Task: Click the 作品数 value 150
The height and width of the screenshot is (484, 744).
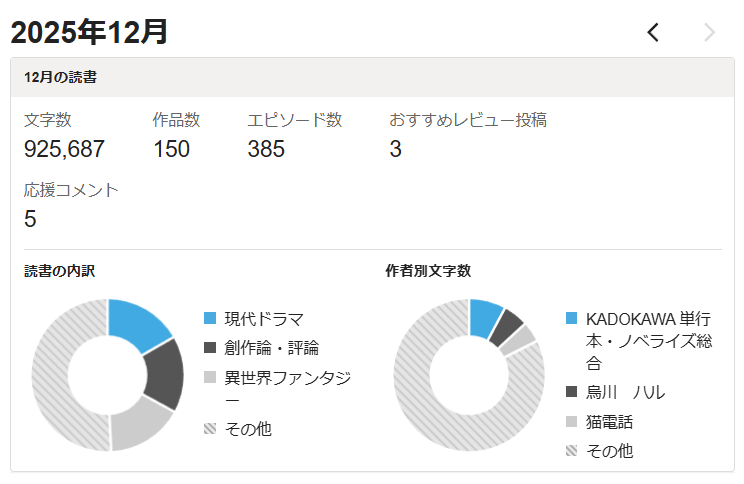Action: [171, 150]
